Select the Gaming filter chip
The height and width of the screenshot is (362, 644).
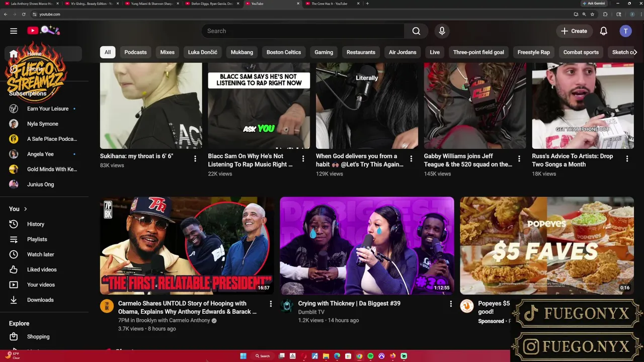324,52
